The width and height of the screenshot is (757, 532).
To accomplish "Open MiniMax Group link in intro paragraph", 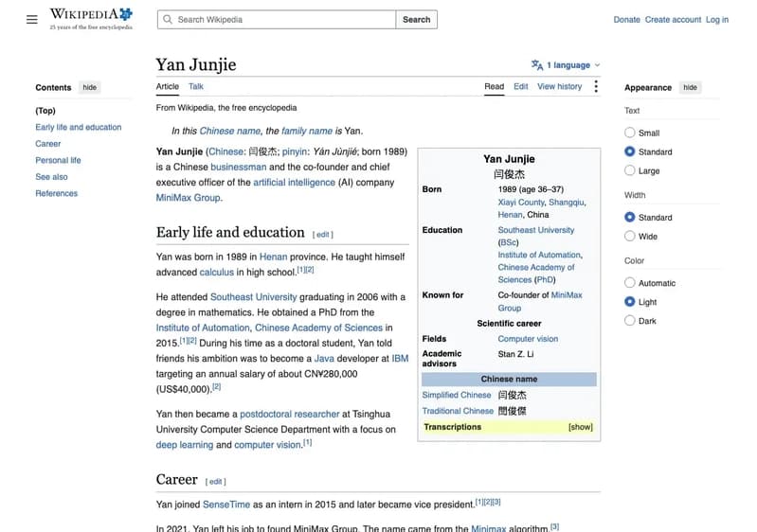I will click(x=188, y=198).
